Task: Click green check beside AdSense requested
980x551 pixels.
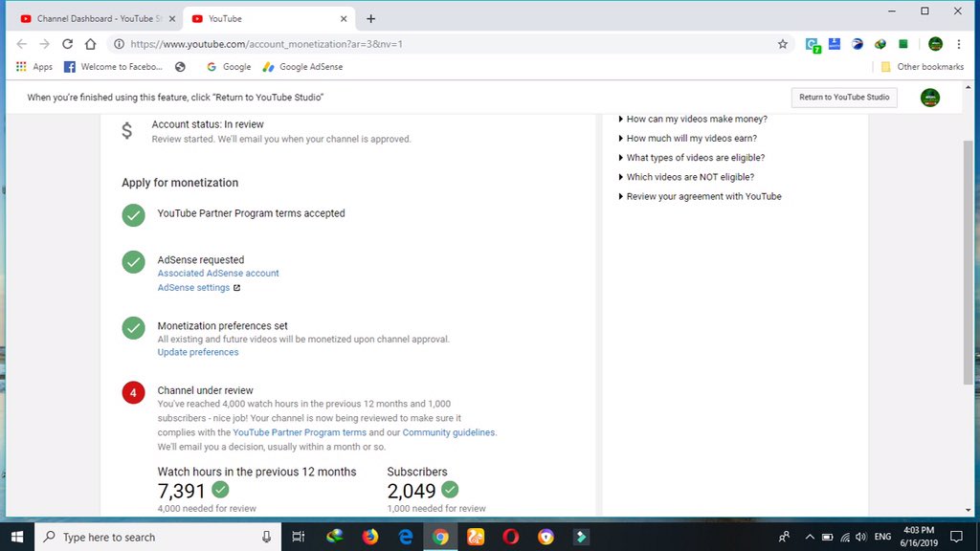Action: [x=133, y=262]
